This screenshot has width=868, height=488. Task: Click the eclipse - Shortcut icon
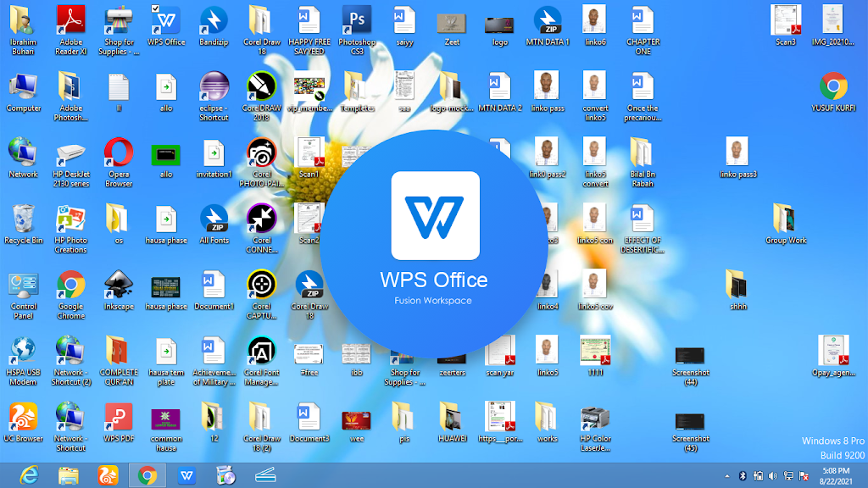tap(214, 87)
